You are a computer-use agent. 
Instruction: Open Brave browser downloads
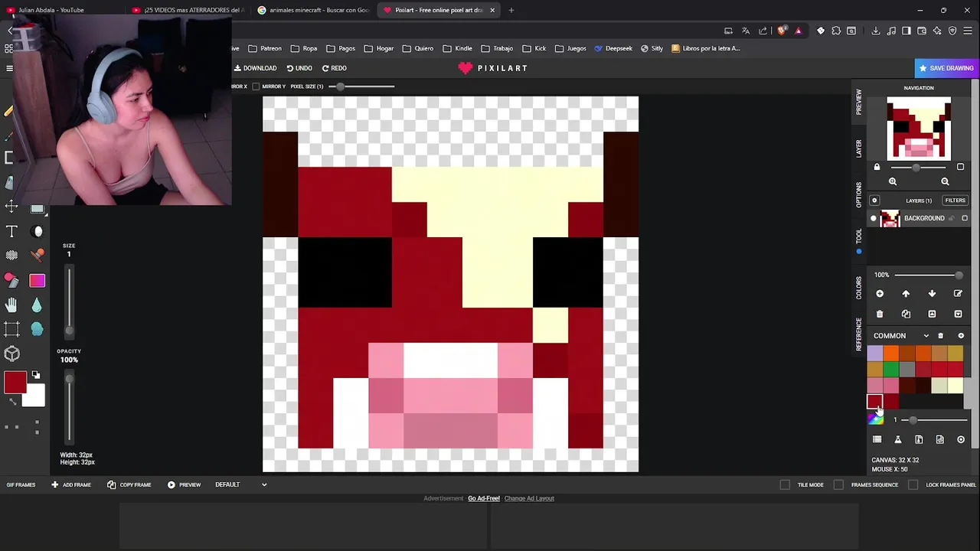(876, 31)
